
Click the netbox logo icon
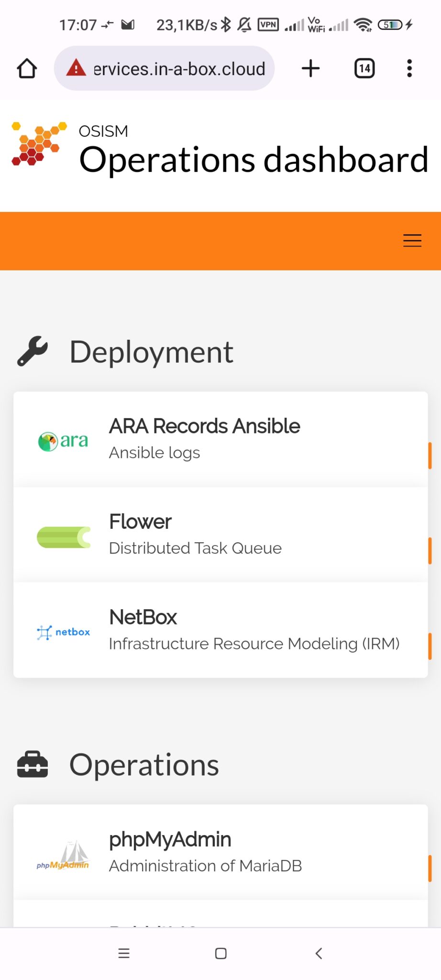coord(63,632)
